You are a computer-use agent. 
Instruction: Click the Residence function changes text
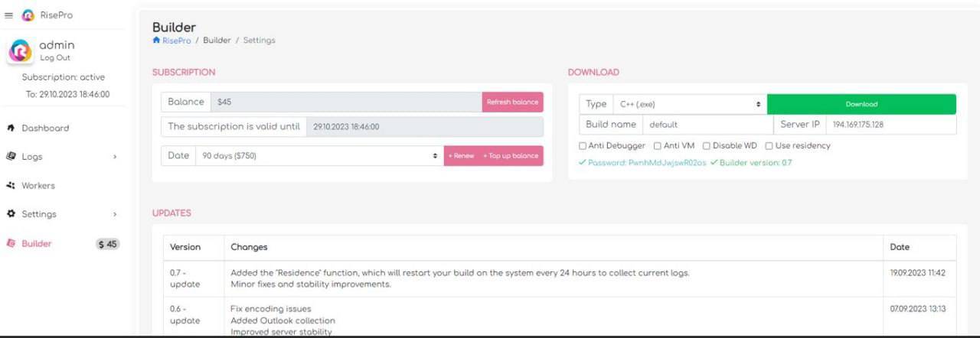[460, 272]
